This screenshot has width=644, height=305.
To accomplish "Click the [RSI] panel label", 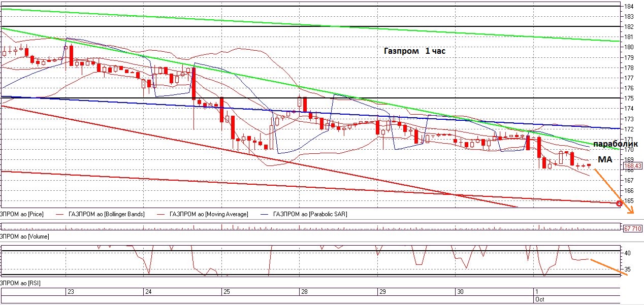I will (20, 282).
